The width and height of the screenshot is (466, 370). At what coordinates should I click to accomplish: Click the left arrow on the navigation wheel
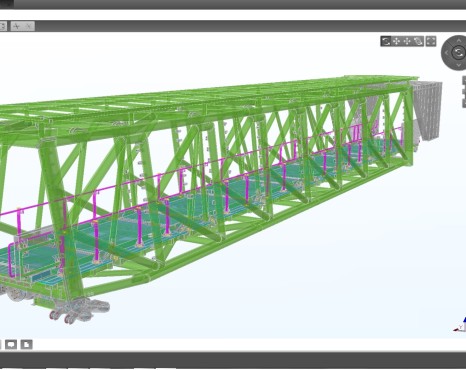446,53
